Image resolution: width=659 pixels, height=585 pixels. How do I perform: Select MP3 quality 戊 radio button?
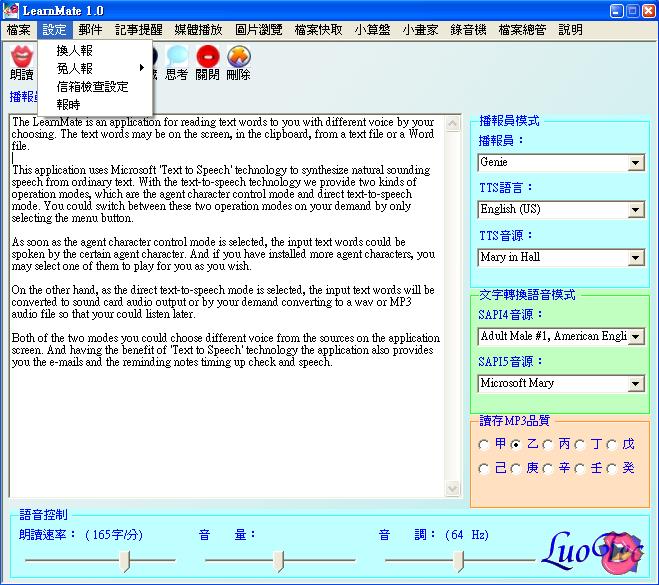[612, 445]
